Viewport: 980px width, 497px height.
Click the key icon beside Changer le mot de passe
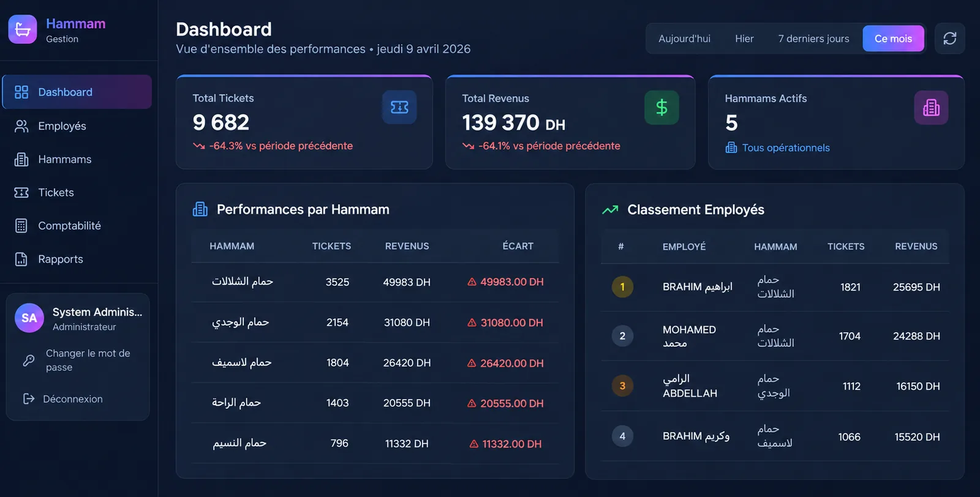pyautogui.click(x=29, y=361)
